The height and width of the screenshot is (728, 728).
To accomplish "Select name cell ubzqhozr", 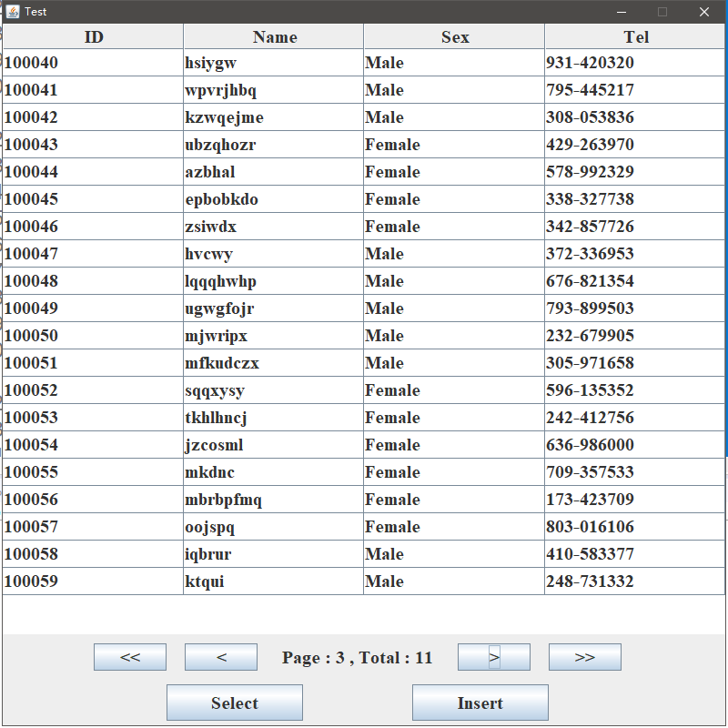I will [x=274, y=145].
